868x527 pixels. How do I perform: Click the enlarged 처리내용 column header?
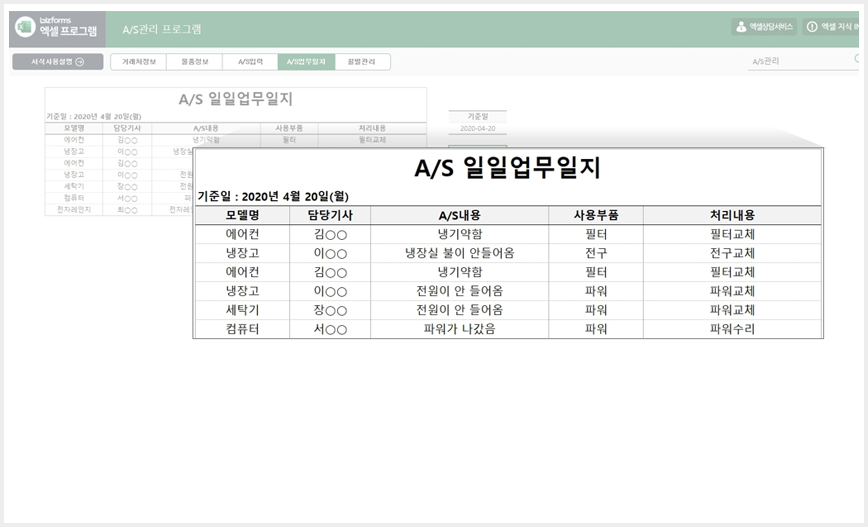point(732,215)
